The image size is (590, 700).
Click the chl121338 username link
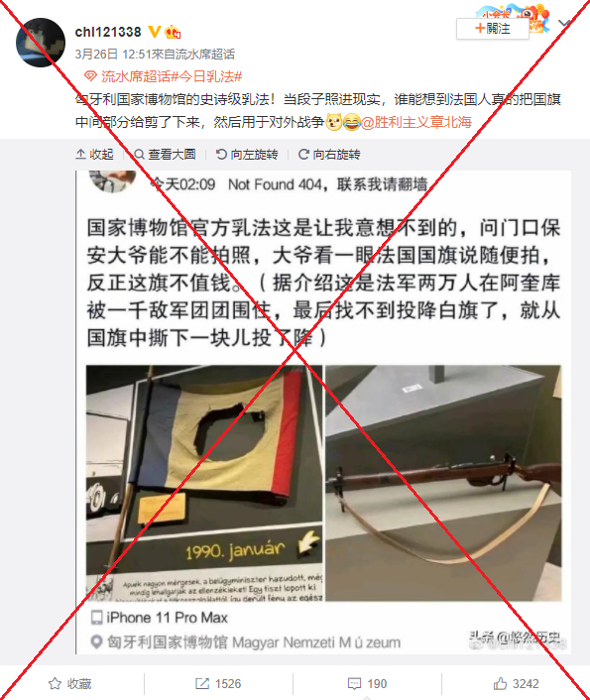[x=108, y=32]
